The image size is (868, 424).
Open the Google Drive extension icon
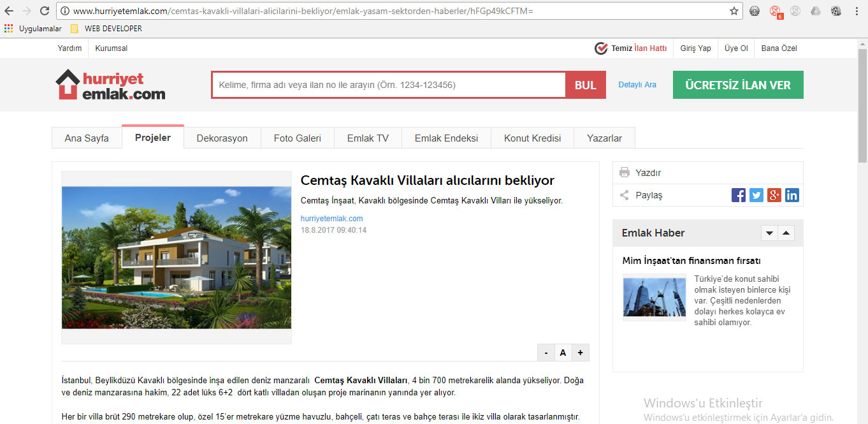click(x=816, y=11)
